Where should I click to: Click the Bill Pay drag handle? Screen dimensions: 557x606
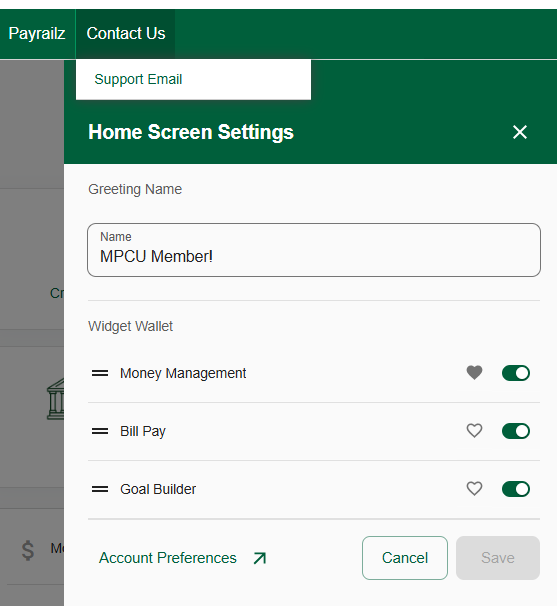[x=100, y=431]
